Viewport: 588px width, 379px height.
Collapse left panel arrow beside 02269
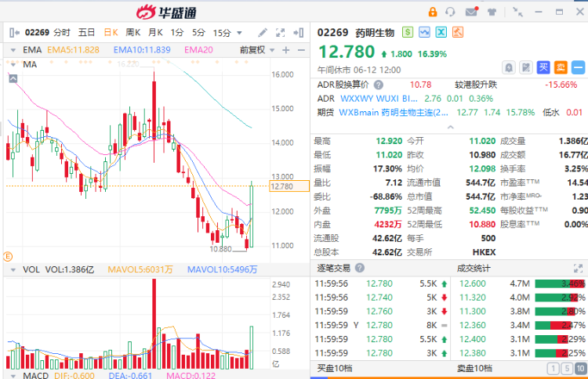coord(14,33)
